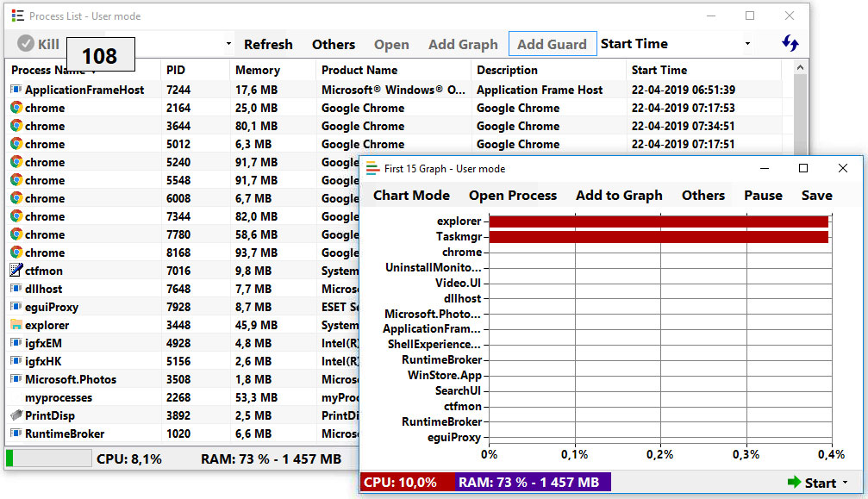Click the explorer red bar in graph
868x499 pixels.
pyautogui.click(x=659, y=221)
